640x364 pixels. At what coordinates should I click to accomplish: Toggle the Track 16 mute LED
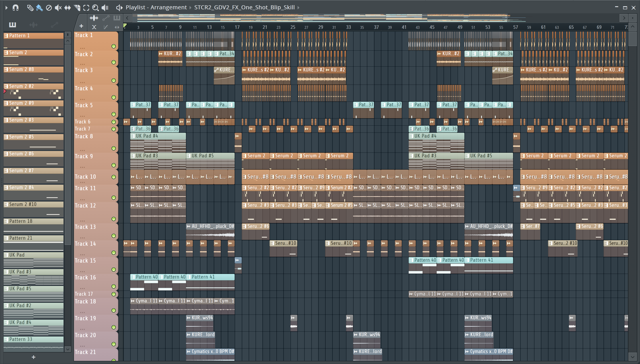pyautogui.click(x=114, y=287)
